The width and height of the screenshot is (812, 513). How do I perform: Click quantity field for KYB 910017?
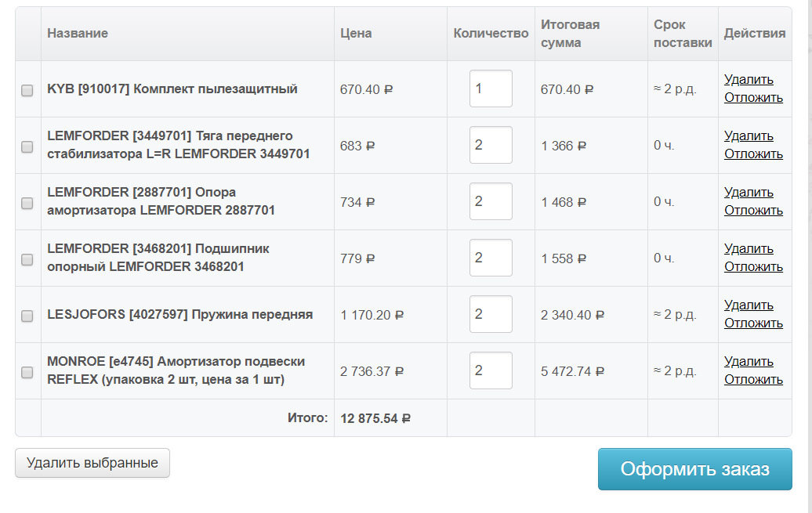(x=491, y=89)
